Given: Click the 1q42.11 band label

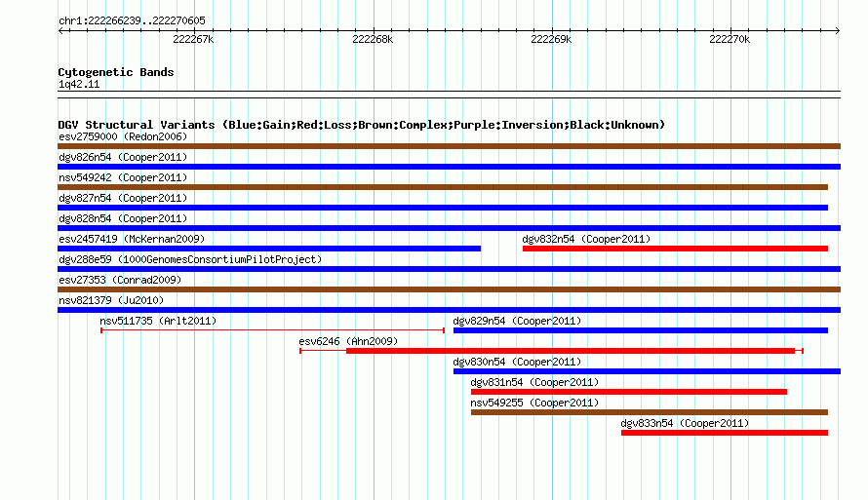Looking at the screenshot, I should [79, 84].
